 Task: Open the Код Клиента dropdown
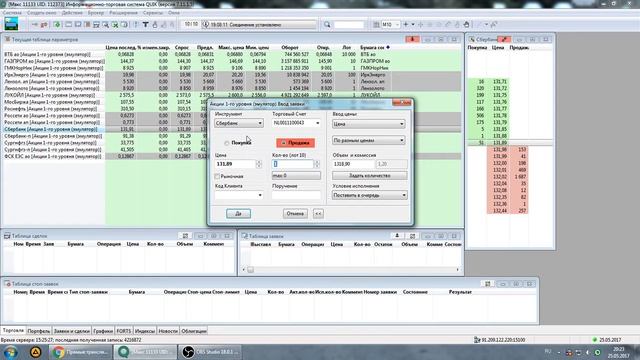click(x=239, y=195)
